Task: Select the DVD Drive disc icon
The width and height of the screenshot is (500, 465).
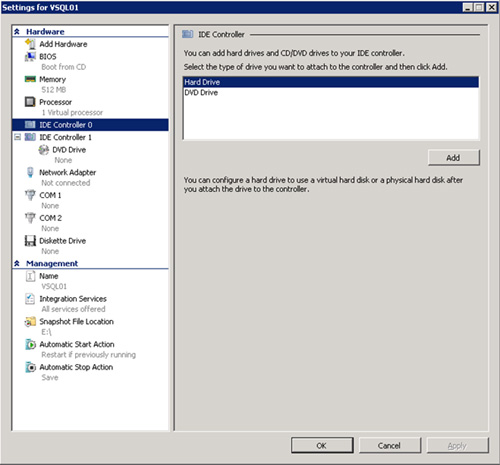Action: (x=43, y=150)
